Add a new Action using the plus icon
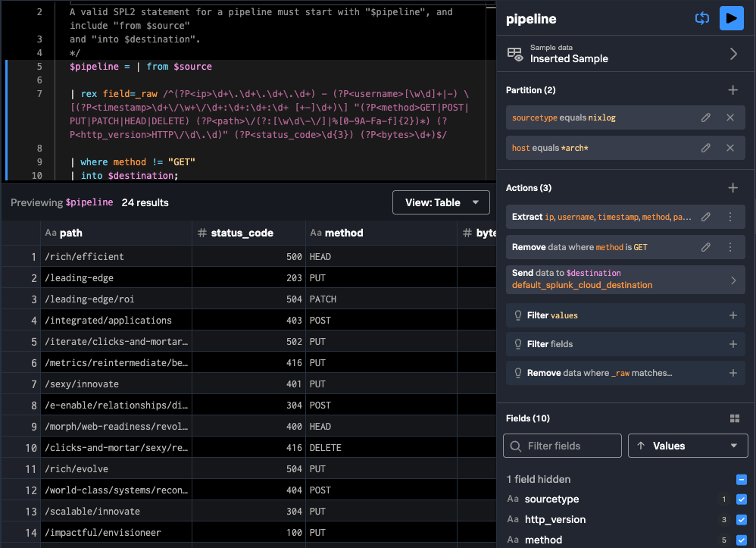Viewport: 756px width, 548px height. click(x=733, y=187)
